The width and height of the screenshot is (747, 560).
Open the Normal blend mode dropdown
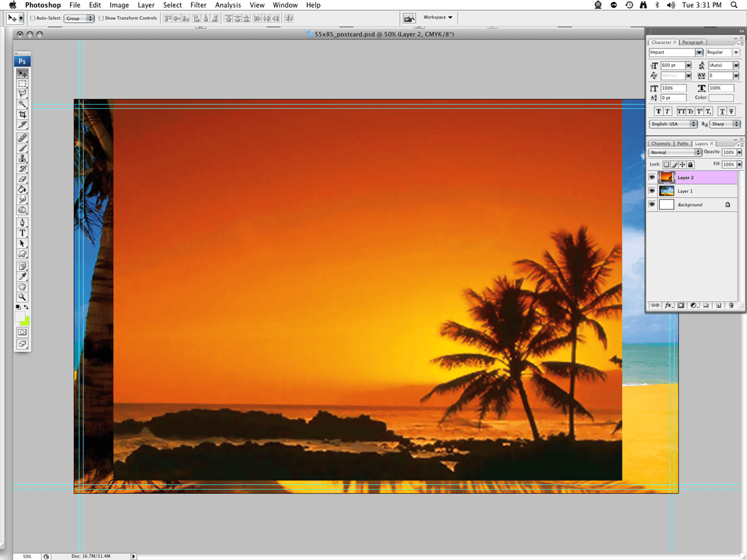(x=698, y=152)
